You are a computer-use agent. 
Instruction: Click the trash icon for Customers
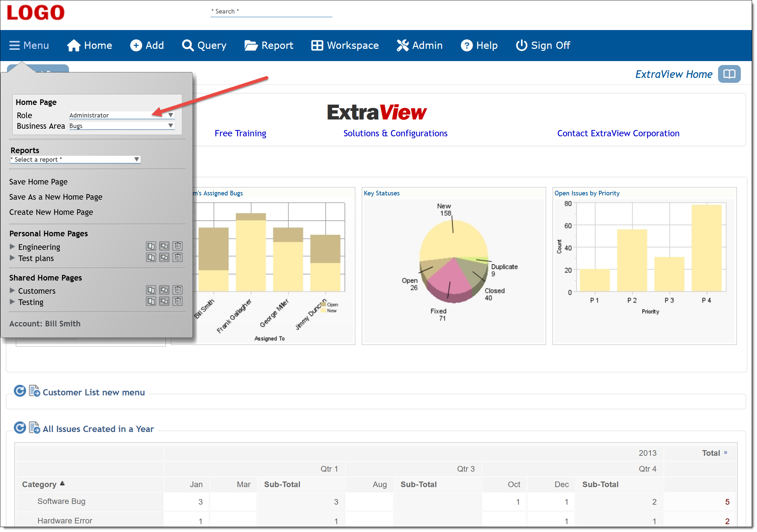pos(178,290)
